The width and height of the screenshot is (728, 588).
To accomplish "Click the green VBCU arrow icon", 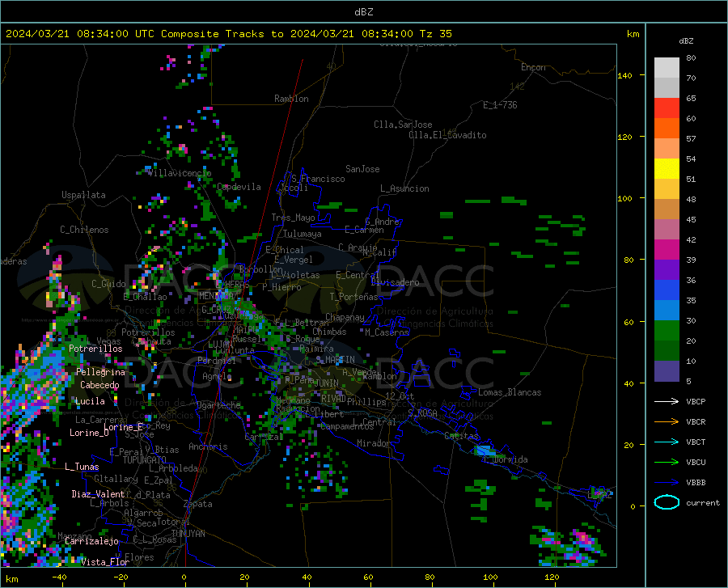I will (667, 462).
